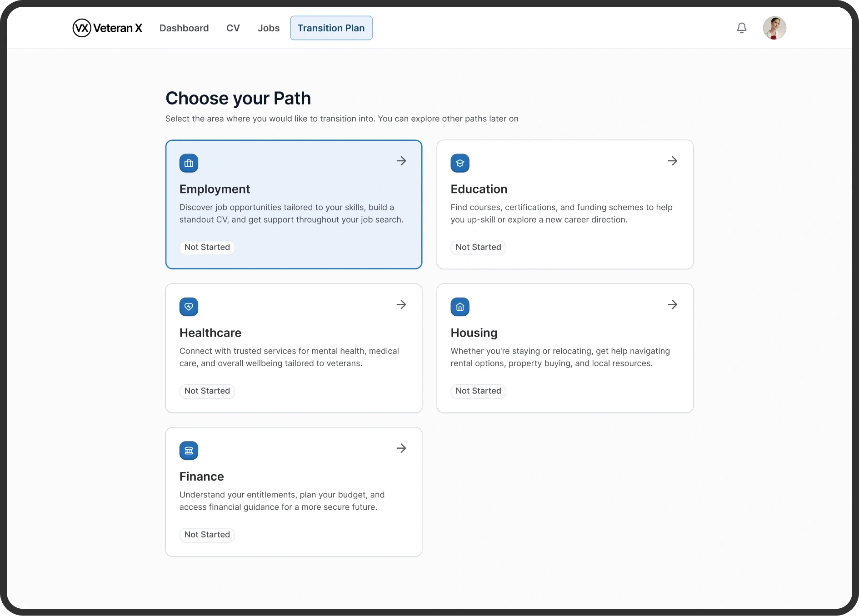Click the arrow on the Finance card
859x616 pixels.
401,448
